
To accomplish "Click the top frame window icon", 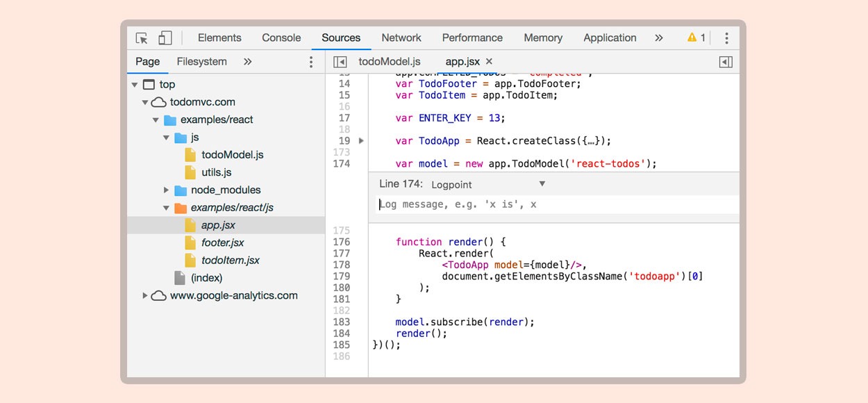I will click(148, 85).
